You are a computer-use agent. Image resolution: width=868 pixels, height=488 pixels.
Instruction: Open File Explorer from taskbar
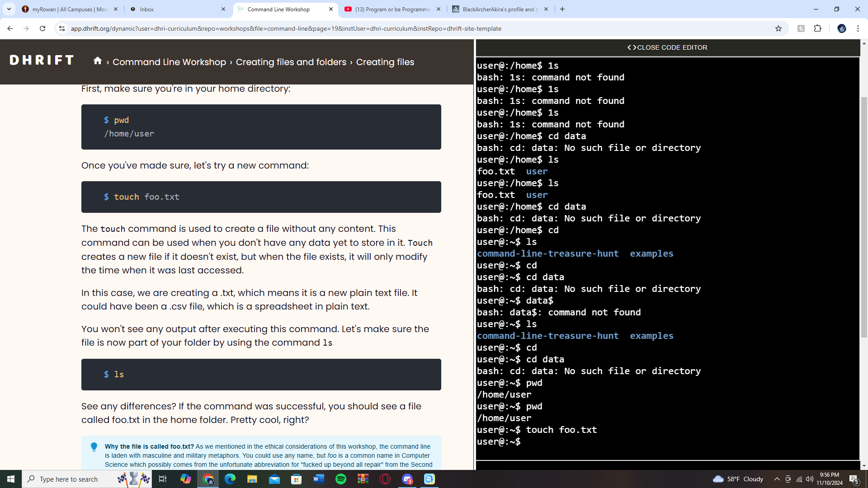pos(252,479)
